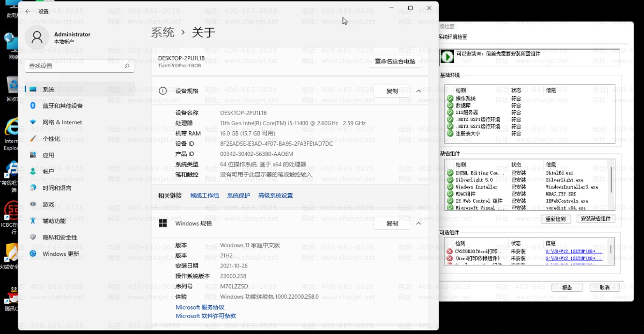The width and height of the screenshot is (644, 334).
Task: Click 报告 button in environment check
Action: (567, 287)
